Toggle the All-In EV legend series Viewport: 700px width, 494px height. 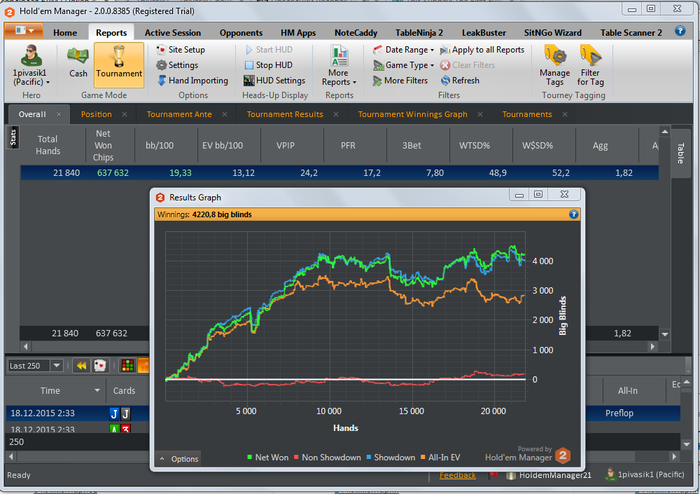440,457
